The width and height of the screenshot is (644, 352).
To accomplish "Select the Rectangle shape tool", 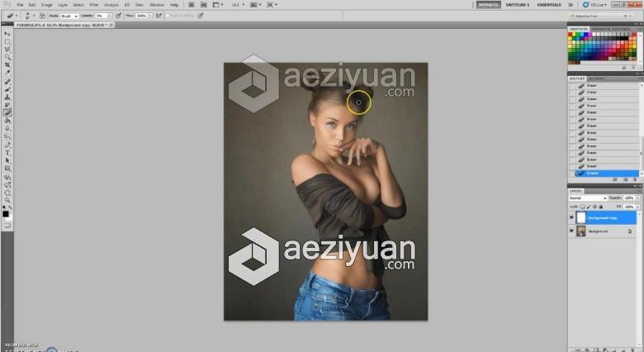I will pyautogui.click(x=7, y=169).
